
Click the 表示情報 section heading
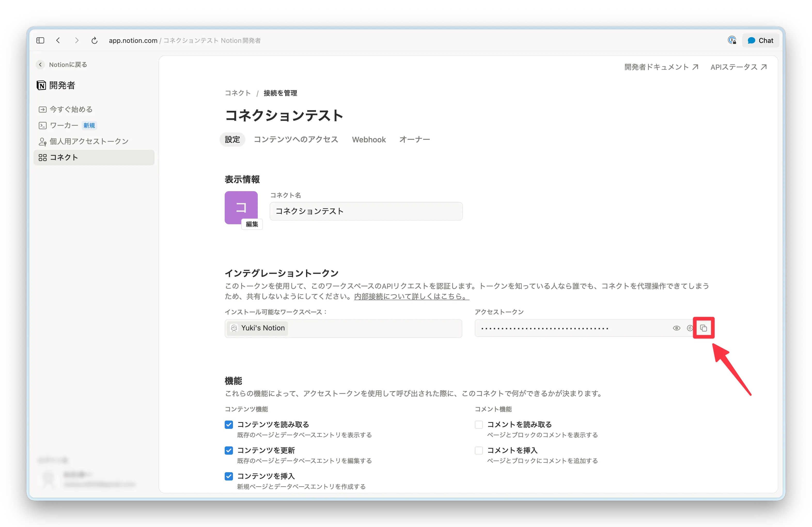[242, 179]
